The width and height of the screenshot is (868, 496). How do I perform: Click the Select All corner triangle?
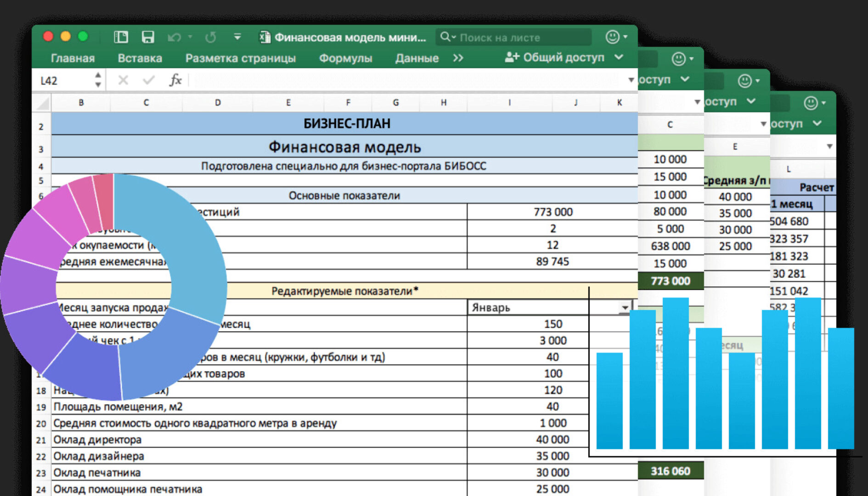point(42,103)
